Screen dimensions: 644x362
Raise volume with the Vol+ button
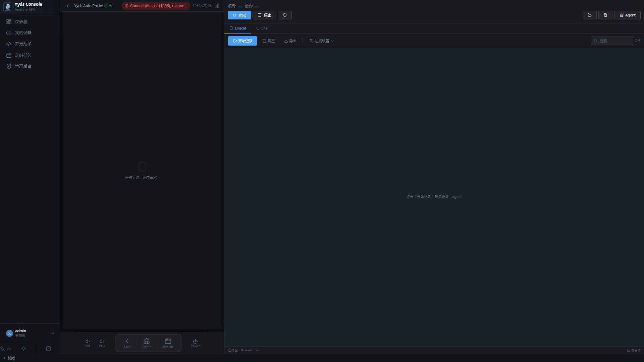102,343
